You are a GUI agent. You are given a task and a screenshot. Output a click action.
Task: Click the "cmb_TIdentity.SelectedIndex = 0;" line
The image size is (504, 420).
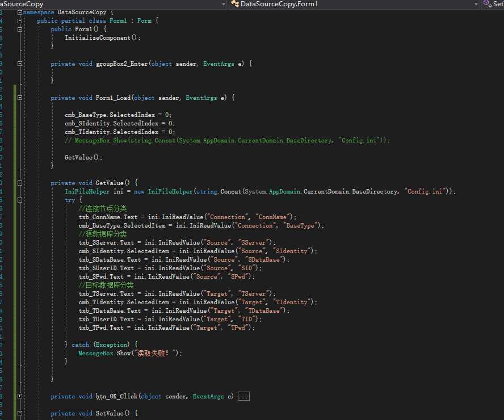click(120, 132)
